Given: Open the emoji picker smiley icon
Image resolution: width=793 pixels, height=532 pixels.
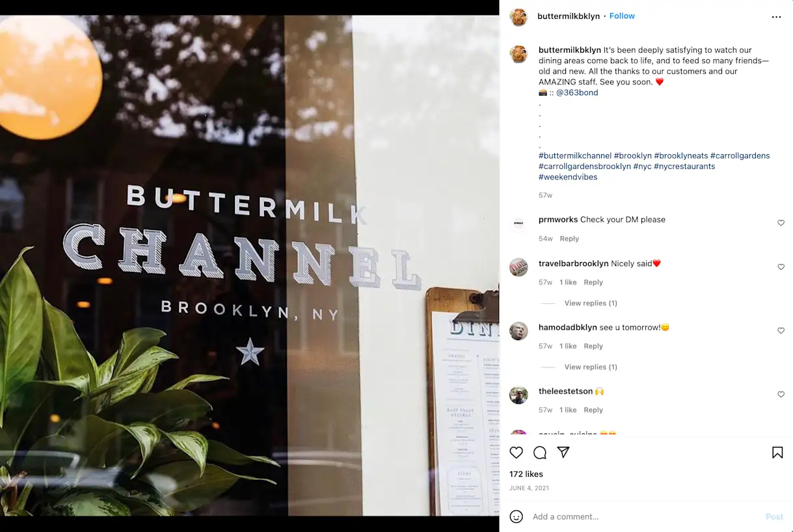Looking at the screenshot, I should click(x=517, y=516).
